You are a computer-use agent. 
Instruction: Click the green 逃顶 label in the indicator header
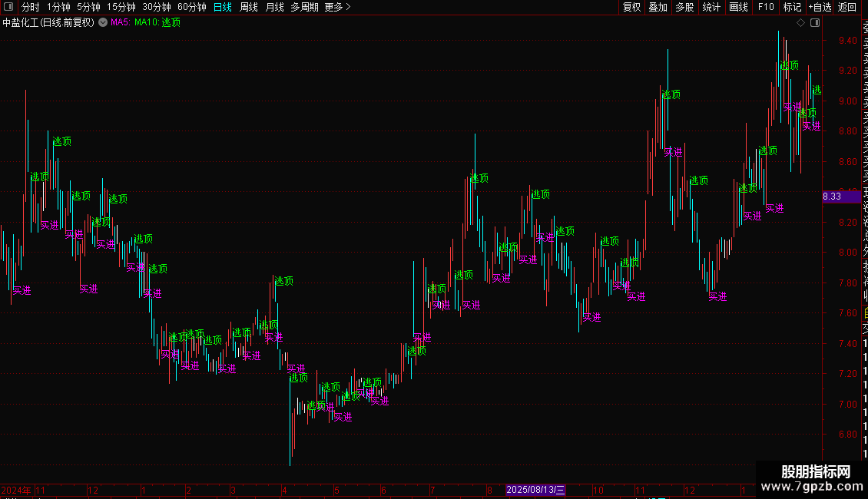click(171, 23)
